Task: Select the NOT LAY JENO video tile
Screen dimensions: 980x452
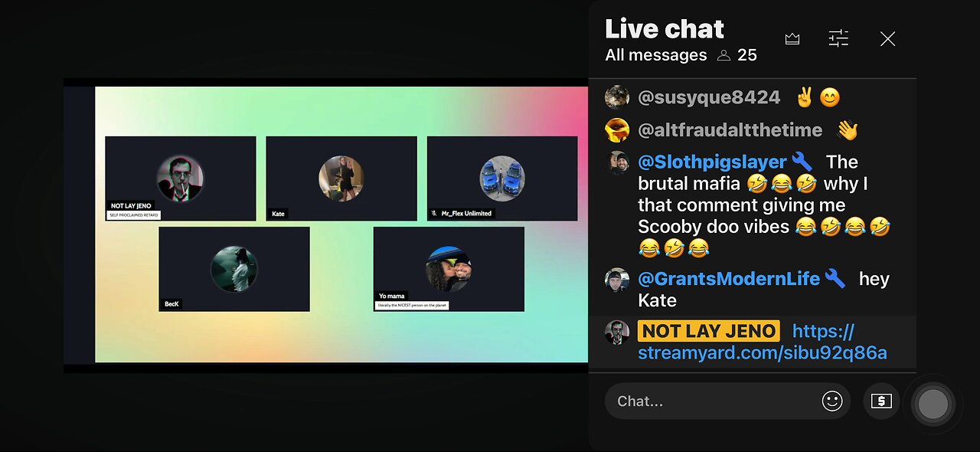Action: click(x=181, y=179)
